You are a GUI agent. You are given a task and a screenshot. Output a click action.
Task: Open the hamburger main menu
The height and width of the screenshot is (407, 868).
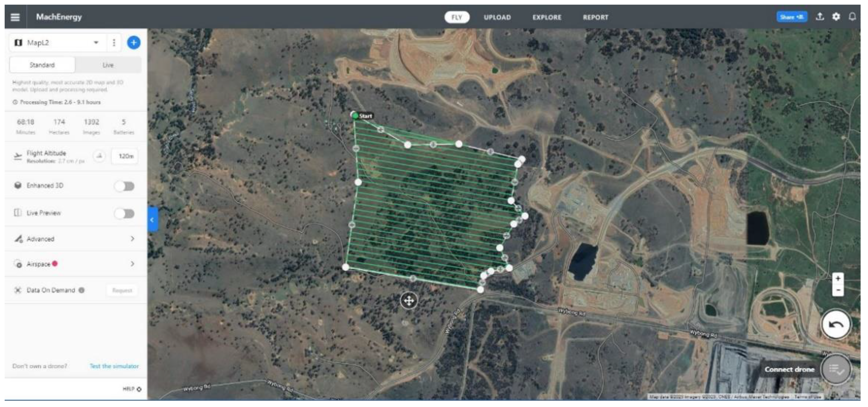click(15, 17)
